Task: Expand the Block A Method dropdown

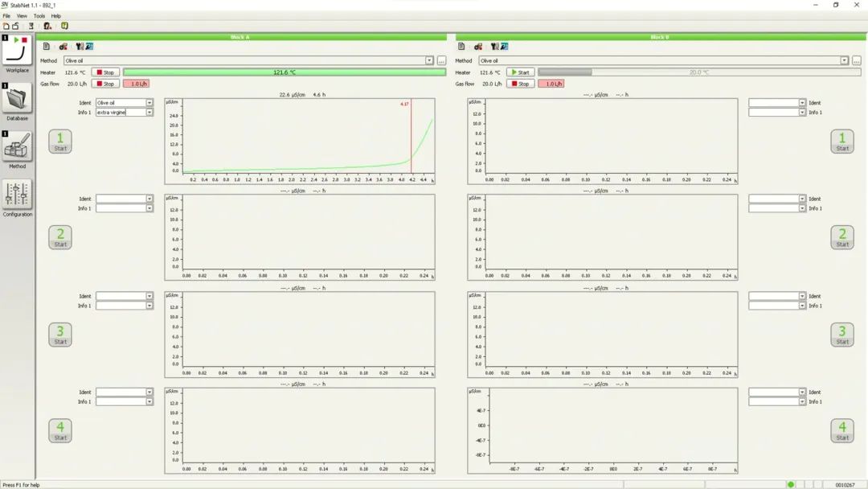Action: (429, 60)
